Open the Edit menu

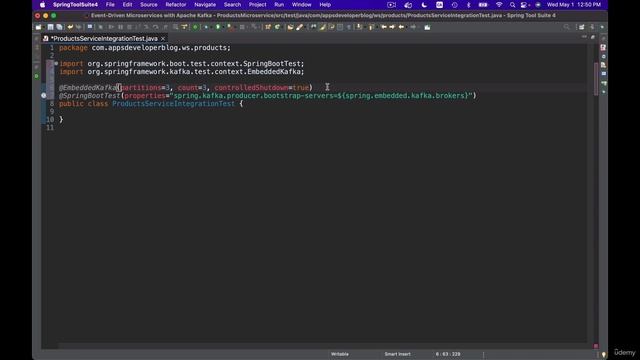[127, 5]
